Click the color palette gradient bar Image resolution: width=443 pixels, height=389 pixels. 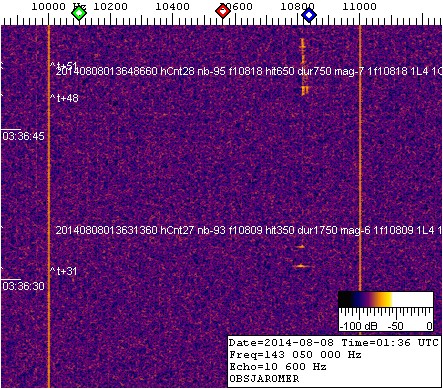(386, 299)
